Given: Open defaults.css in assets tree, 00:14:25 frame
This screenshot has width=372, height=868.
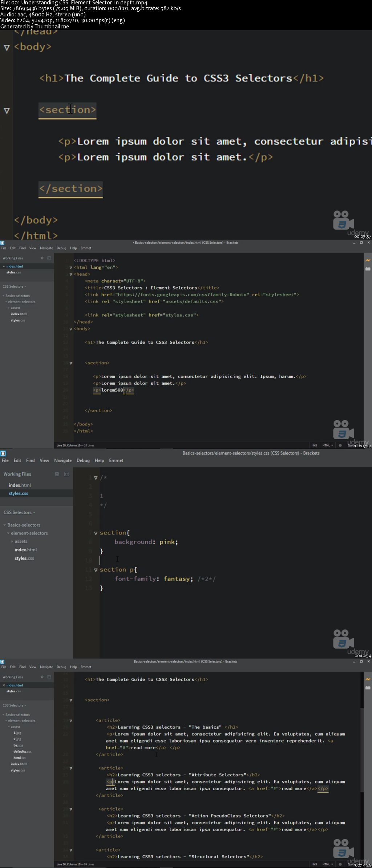Looking at the screenshot, I should tap(23, 751).
